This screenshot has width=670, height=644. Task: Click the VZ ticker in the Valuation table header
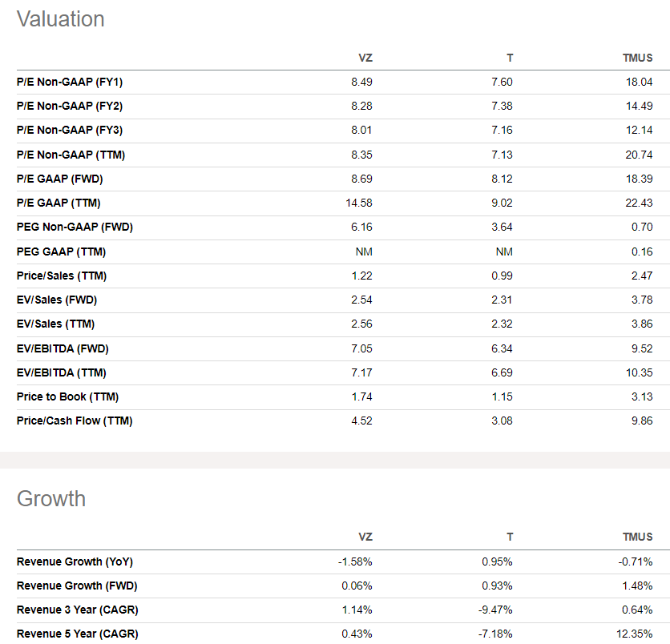(365, 58)
